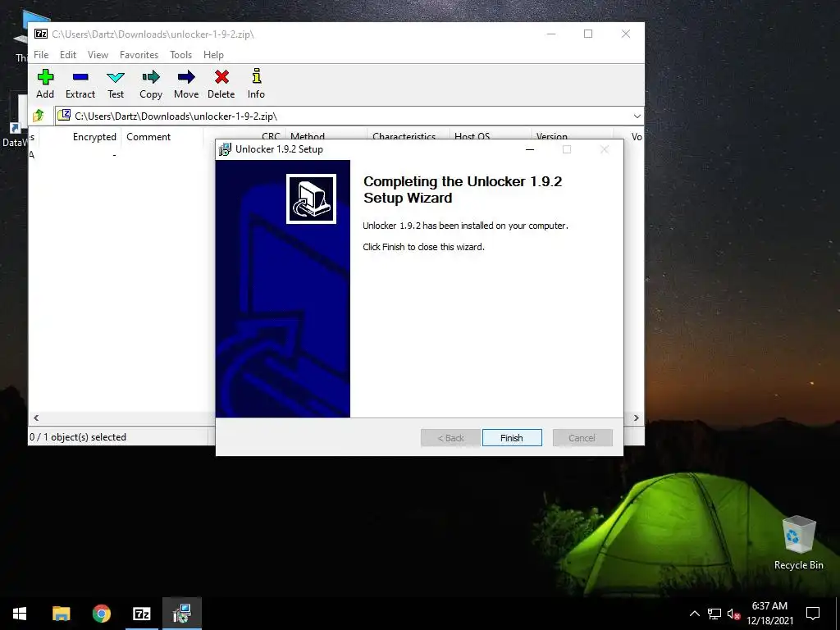Click the Version column header in 7-Zip
This screenshot has width=840, height=630.
coord(572,135)
